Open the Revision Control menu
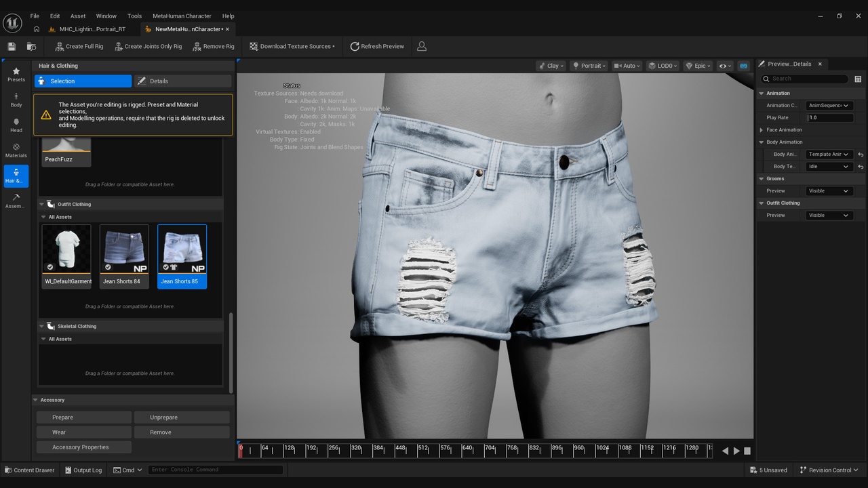The image size is (868, 488). tap(829, 470)
